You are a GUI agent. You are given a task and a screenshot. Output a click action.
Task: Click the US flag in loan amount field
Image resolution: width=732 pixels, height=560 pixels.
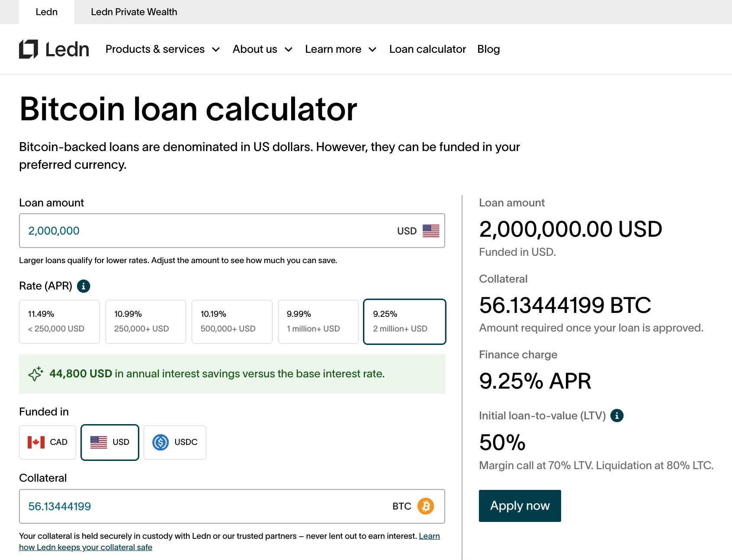431,231
